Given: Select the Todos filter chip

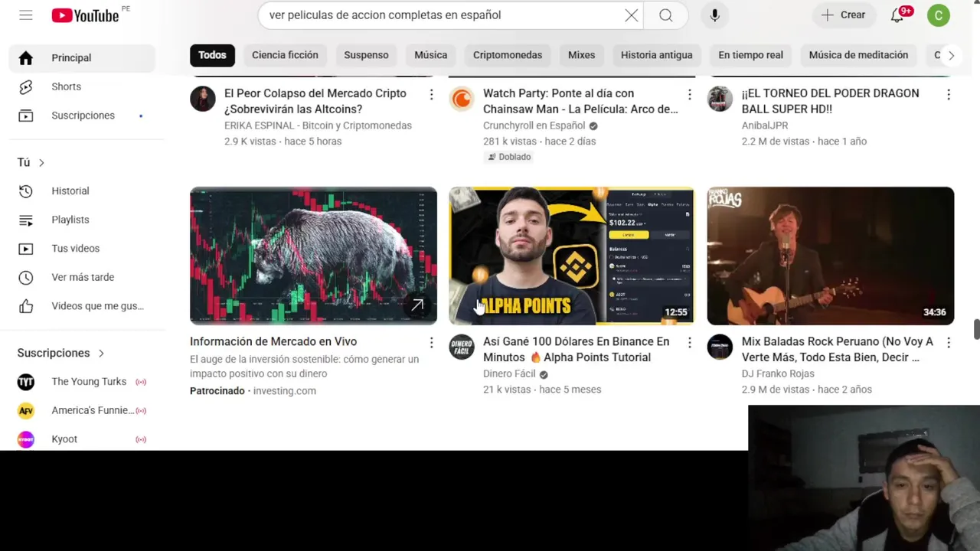Looking at the screenshot, I should [212, 55].
